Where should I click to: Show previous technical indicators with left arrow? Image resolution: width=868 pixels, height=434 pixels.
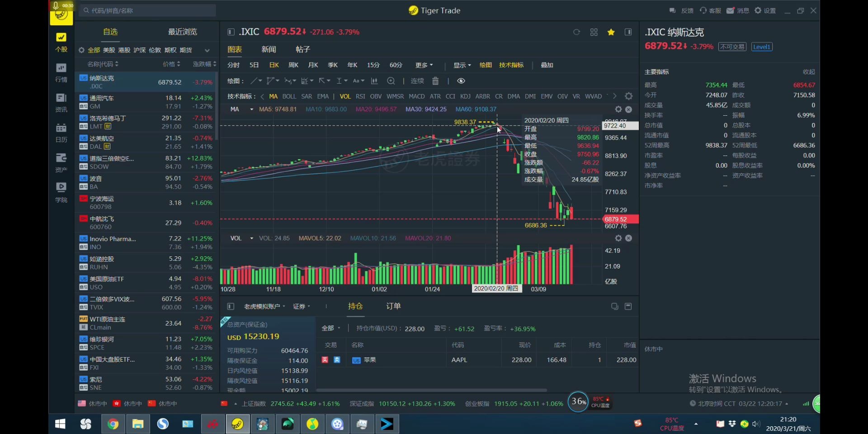tap(262, 96)
